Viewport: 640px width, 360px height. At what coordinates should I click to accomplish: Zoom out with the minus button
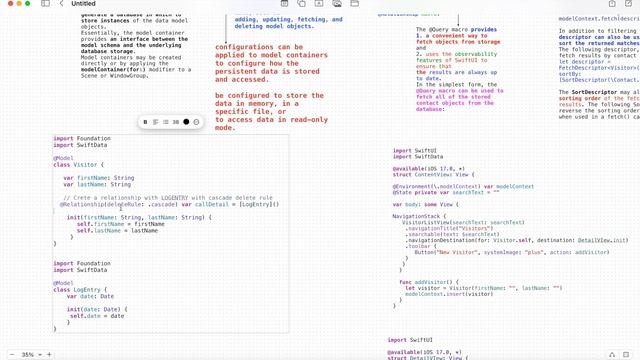pos(12,354)
